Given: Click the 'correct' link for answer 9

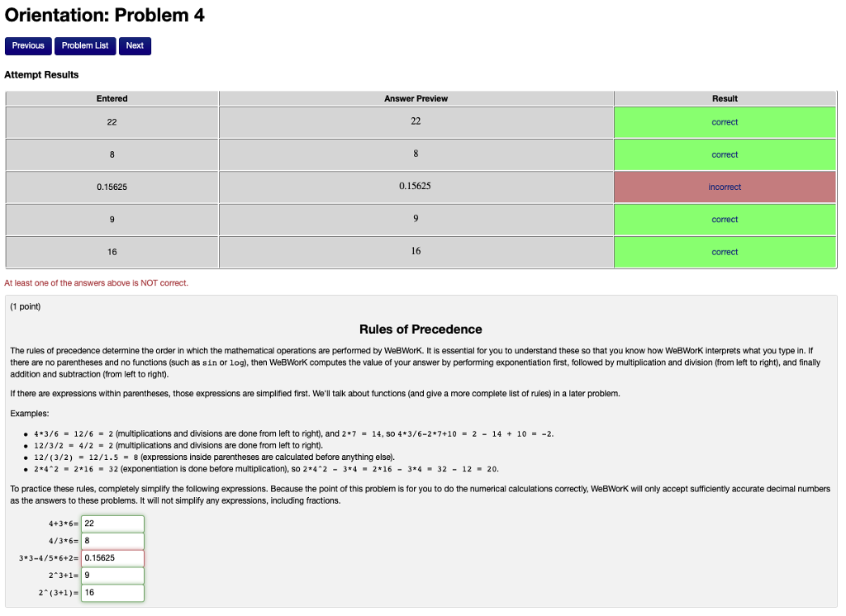Looking at the screenshot, I should point(725,219).
